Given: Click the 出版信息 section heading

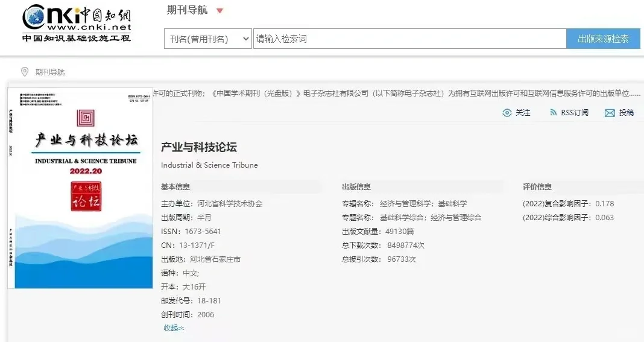Looking at the screenshot, I should coord(356,187).
